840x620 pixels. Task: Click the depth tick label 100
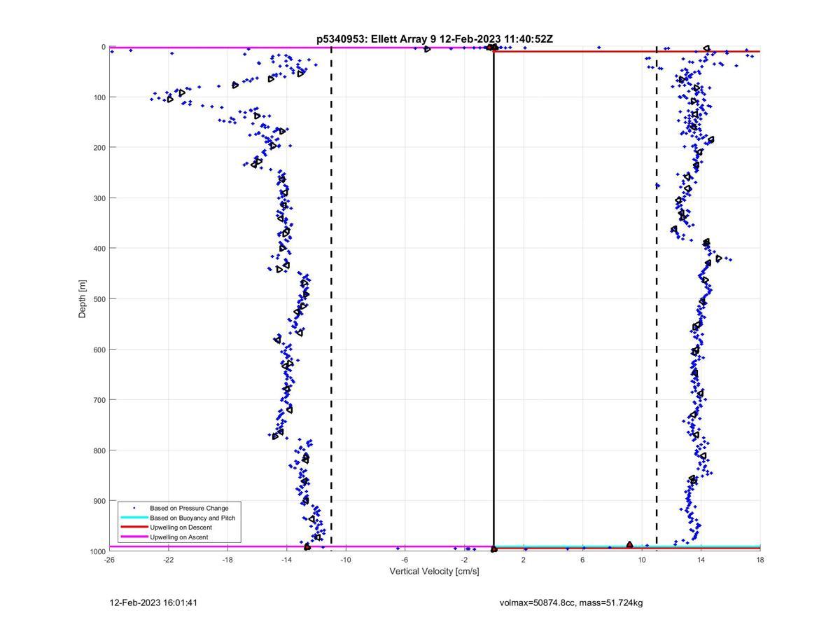point(99,97)
